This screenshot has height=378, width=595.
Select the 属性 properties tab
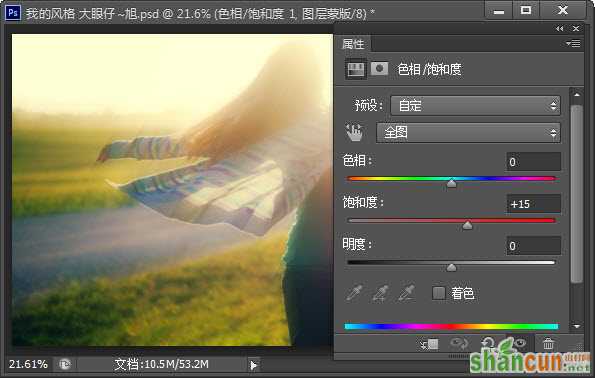[353, 44]
